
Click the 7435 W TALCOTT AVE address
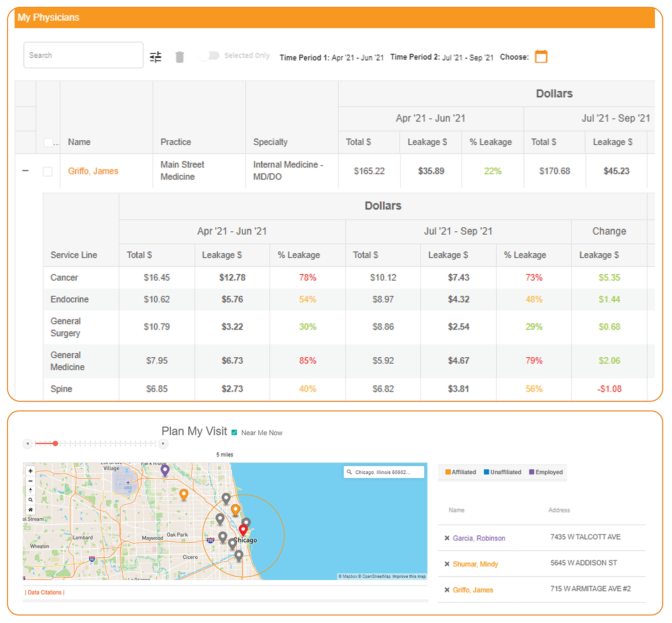click(585, 537)
